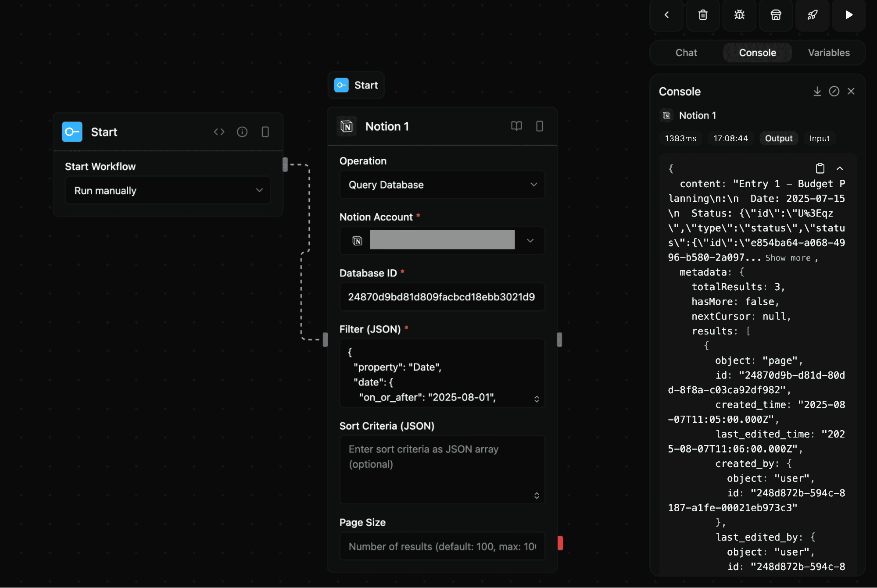Image resolution: width=877 pixels, height=588 pixels.
Task: Expand 'Show more' in the console output
Action: click(x=789, y=258)
